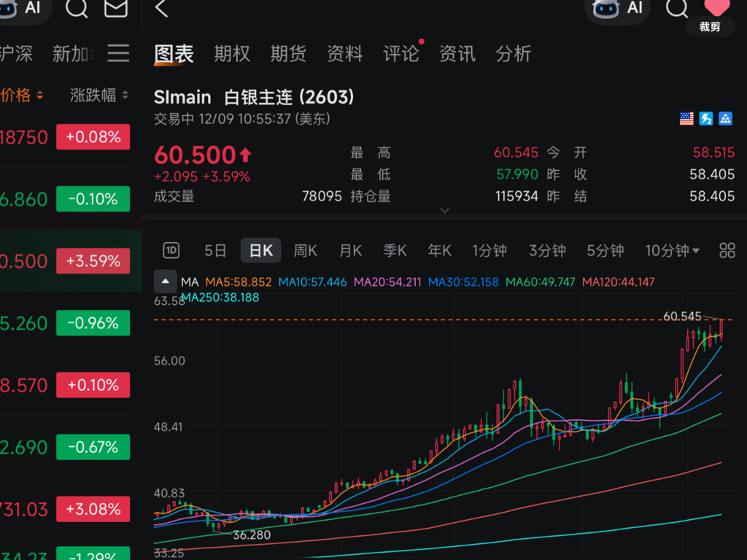Select the 日K chart period
Viewport: 747px width, 560px height.
point(260,251)
